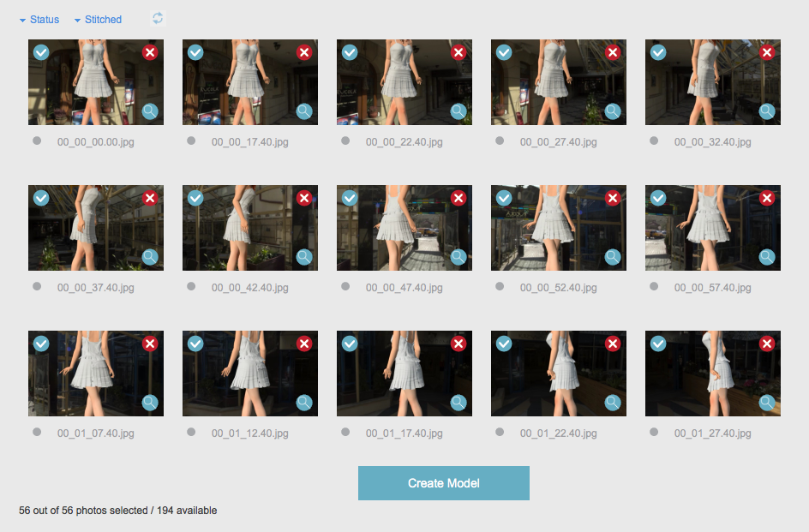Viewport: 809px width, 532px height.
Task: Delete 00_01_07.40.jpg red X icon
Action: 150,344
